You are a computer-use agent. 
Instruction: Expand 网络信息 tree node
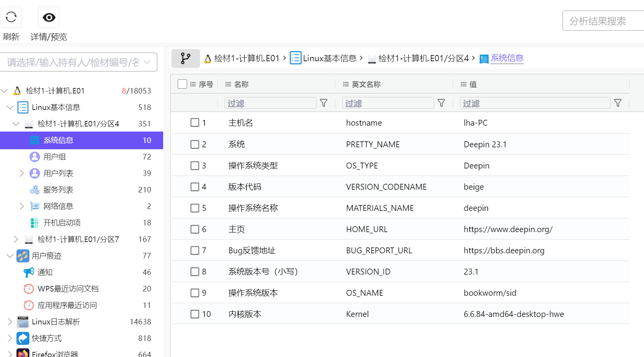22,206
